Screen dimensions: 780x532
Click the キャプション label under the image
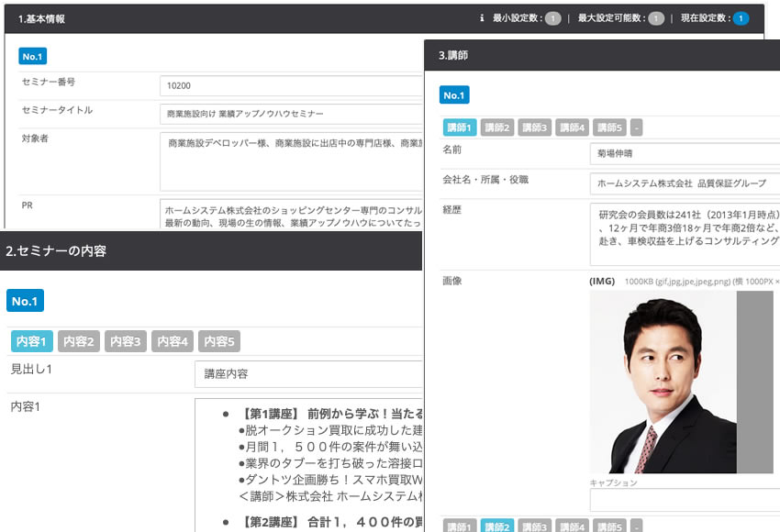click(613, 482)
